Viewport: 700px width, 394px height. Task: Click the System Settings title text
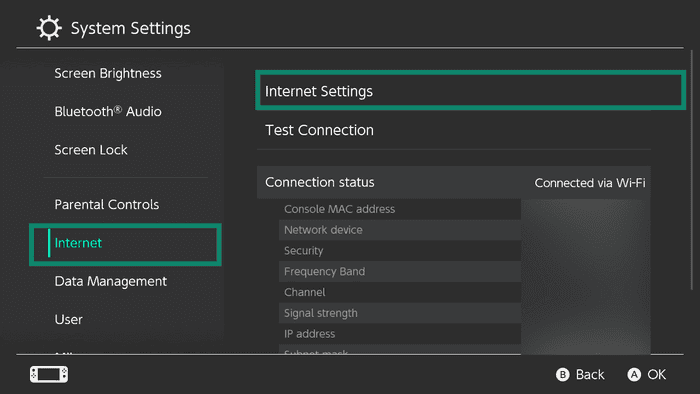(x=130, y=29)
